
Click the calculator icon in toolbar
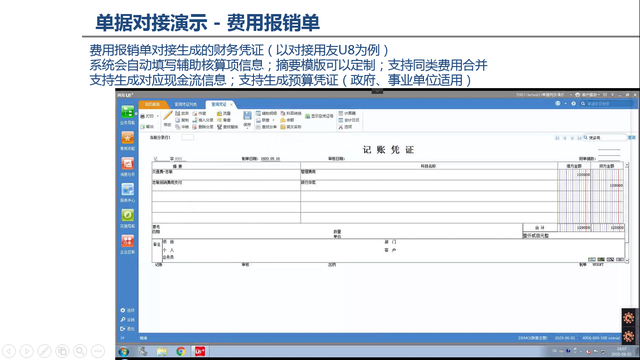[x=341, y=113]
